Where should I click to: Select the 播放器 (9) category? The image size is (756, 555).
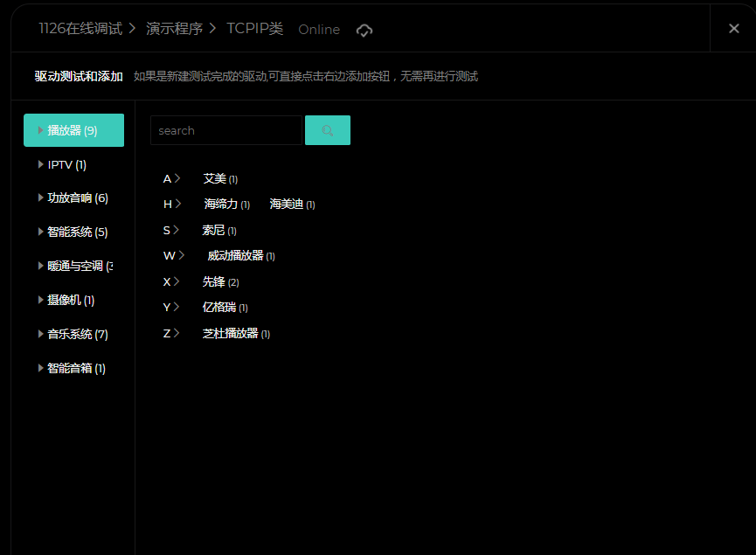pos(73,130)
